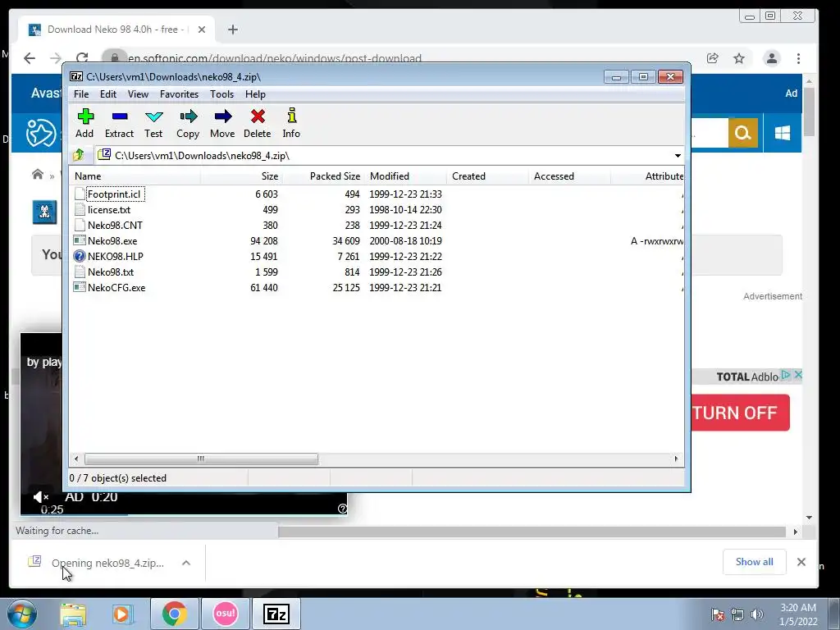This screenshot has height=630, width=840.
Task: Click the Softonic search magnifier button
Action: [x=742, y=132]
